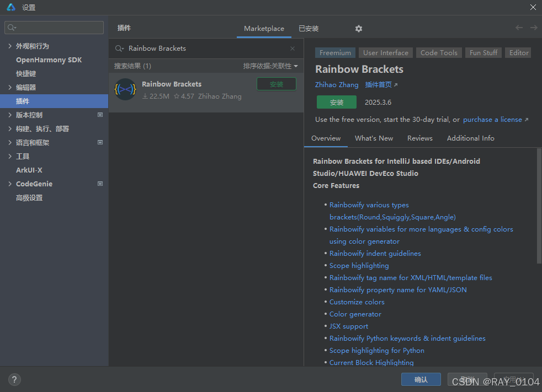Open the 插件首页 link

(x=381, y=84)
